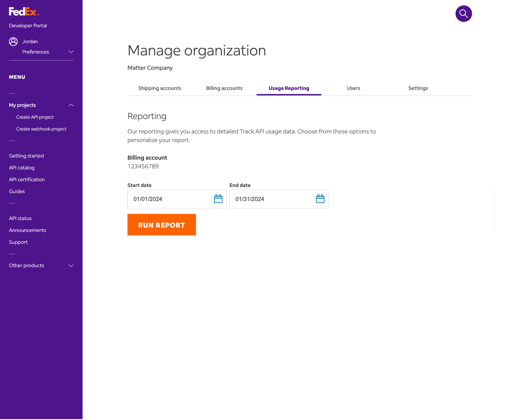Check the API status page

(x=20, y=218)
